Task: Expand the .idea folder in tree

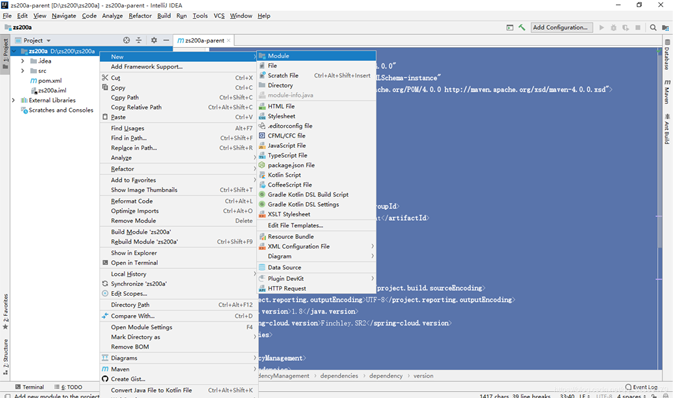Action: pyautogui.click(x=22, y=61)
